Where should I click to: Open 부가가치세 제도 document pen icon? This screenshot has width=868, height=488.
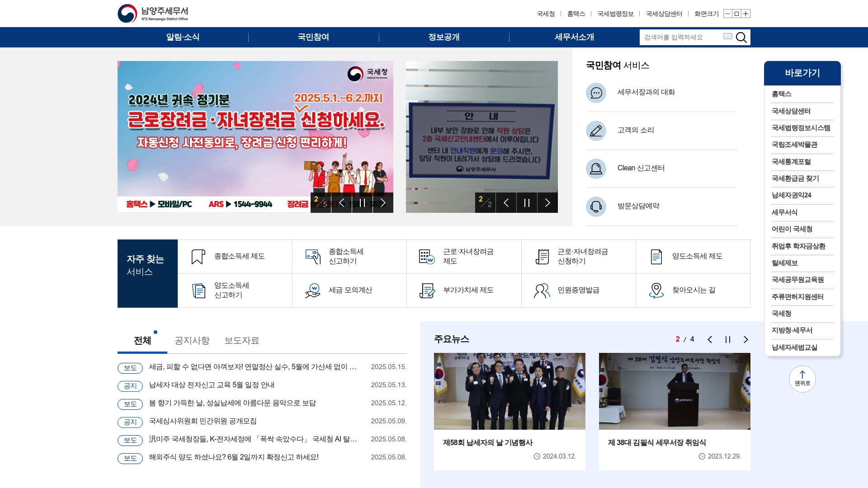[x=427, y=291]
